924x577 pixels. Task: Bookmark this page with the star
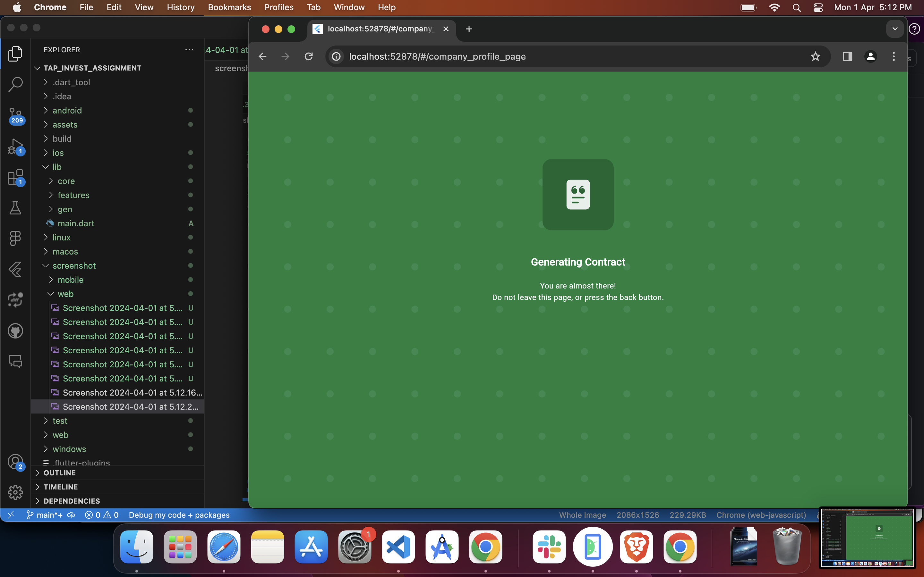815,56
